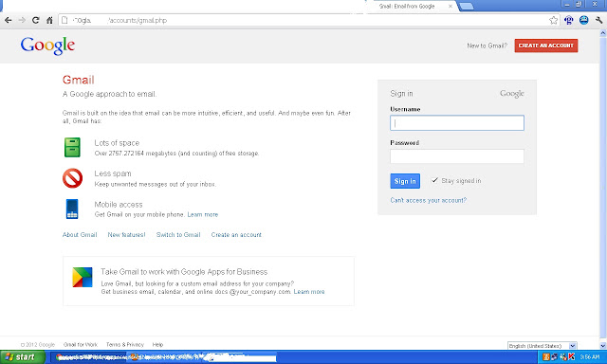This screenshot has height=364, width=607.
Task: Click the scrollbar down arrow
Action: coord(603,345)
